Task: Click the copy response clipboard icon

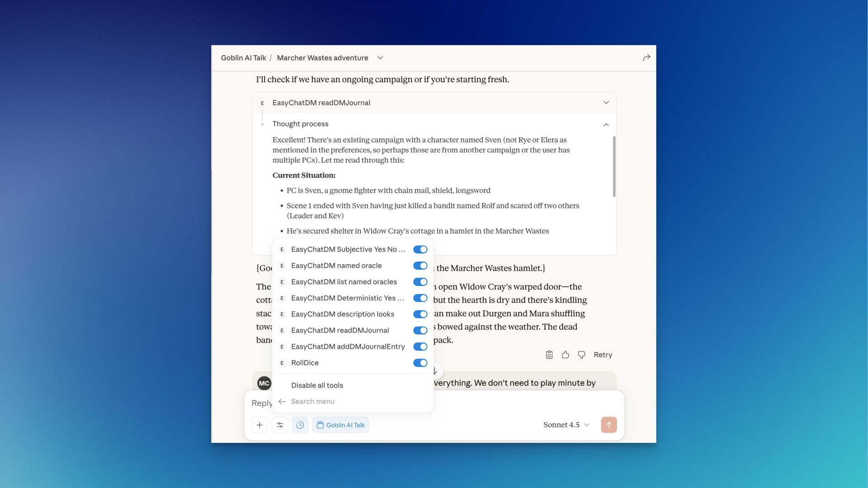Action: [549, 355]
